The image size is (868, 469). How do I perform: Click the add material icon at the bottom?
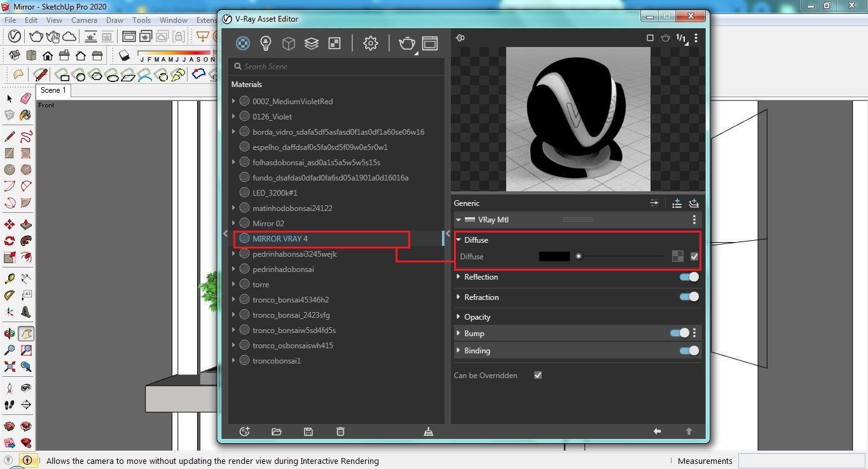244,432
